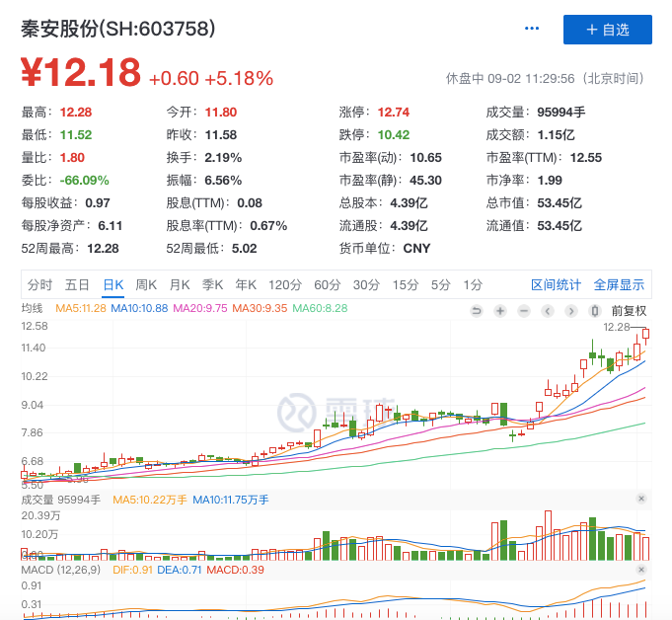Click the 12.28 high price marker on chart
672x620 pixels.
pyautogui.click(x=617, y=328)
